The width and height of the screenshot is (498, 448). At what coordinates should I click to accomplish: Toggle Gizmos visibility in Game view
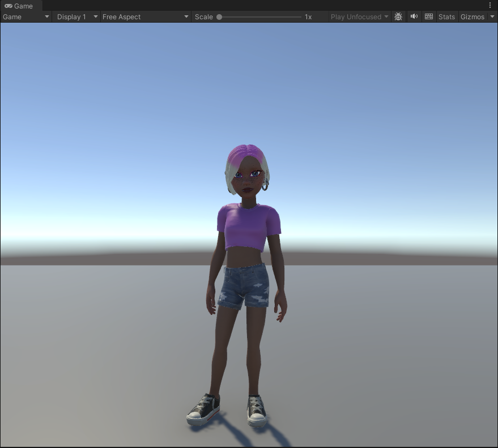click(x=472, y=16)
